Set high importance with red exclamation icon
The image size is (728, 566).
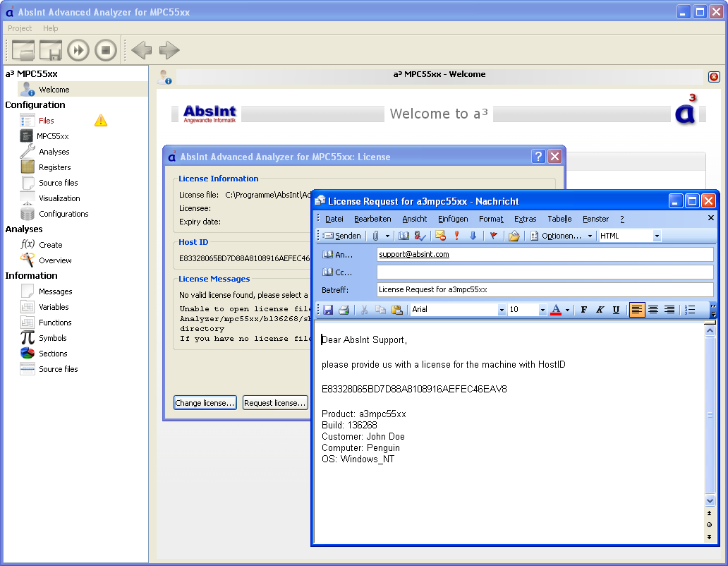click(457, 236)
